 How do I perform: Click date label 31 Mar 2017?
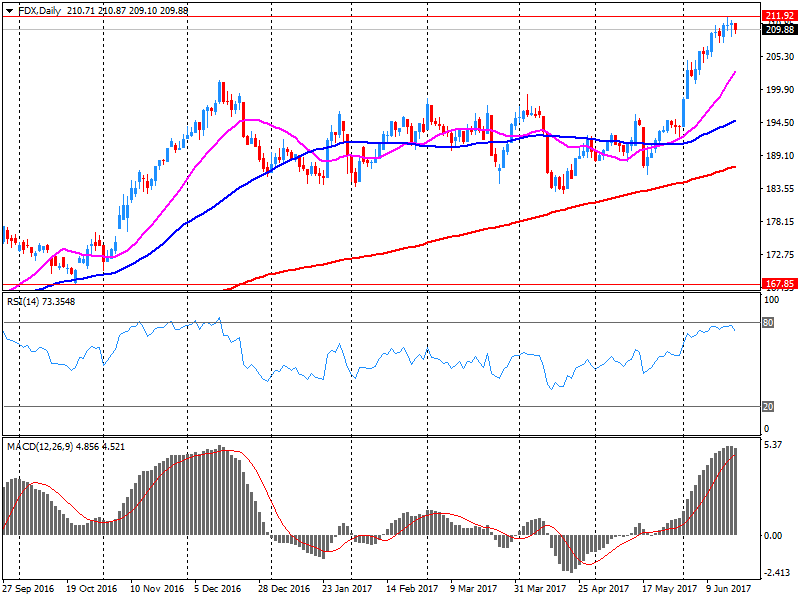pyautogui.click(x=540, y=589)
